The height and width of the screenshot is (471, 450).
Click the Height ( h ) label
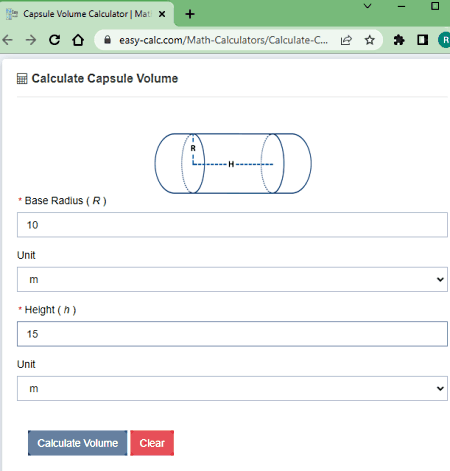pos(50,310)
